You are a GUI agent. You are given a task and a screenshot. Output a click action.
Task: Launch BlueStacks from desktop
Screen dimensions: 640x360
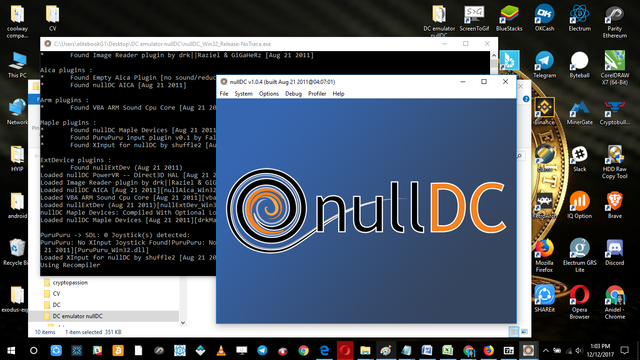(509, 18)
